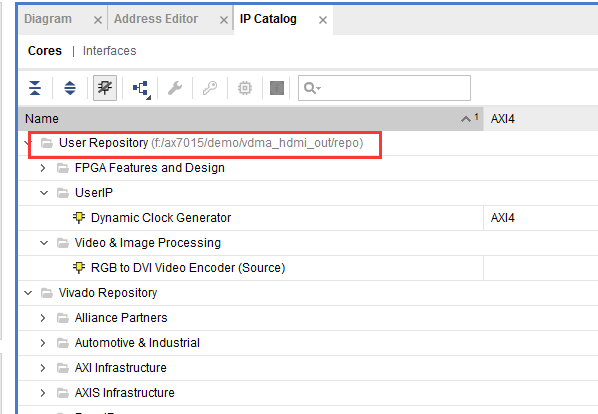This screenshot has width=598, height=414.
Task: Click the wrench Customize IP icon
Action: 175,88
